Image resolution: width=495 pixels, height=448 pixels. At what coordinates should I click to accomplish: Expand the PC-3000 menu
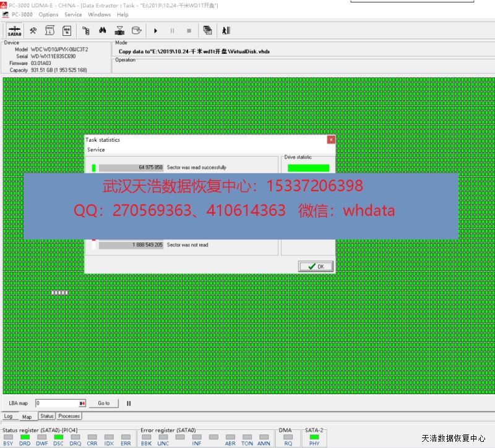19,14
